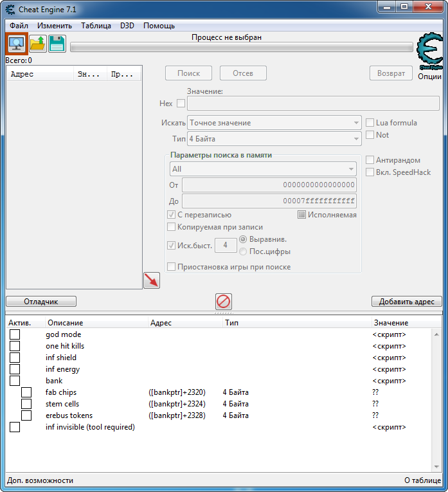
Task: Click the Тип column header
Action: (x=297, y=323)
